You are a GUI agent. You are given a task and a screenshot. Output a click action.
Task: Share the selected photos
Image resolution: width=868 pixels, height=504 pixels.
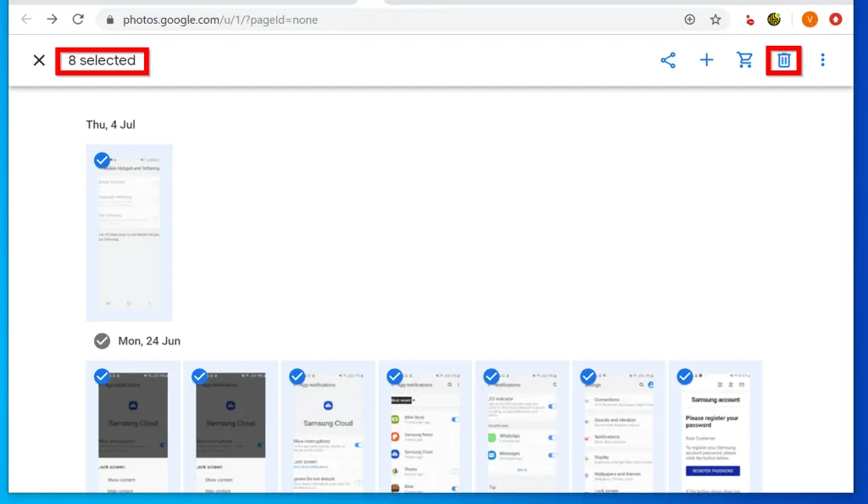pyautogui.click(x=668, y=60)
